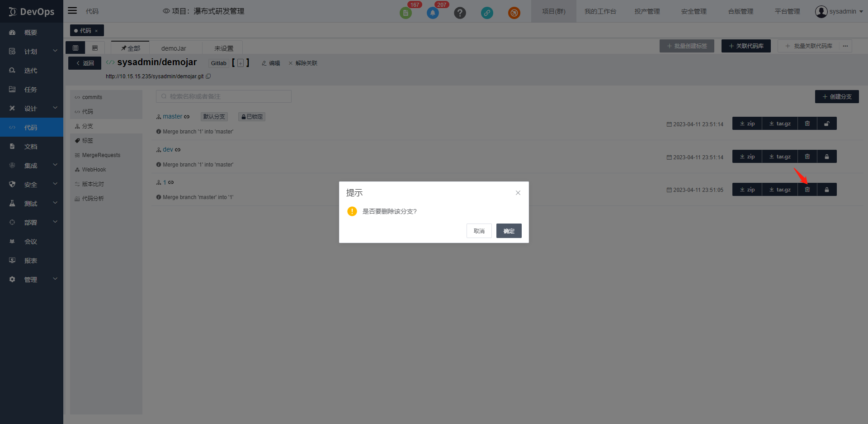Expand the 集成 sidebar section
Image resolution: width=868 pixels, height=424 pixels.
pos(32,166)
